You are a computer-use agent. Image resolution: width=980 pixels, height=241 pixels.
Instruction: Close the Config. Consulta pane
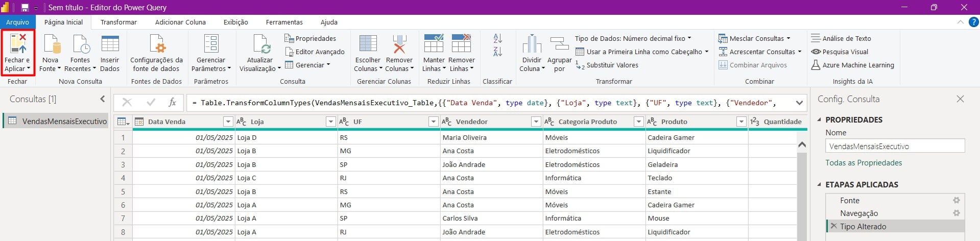point(960,99)
